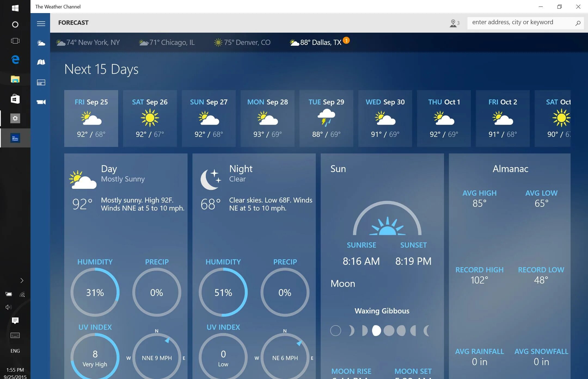The width and height of the screenshot is (588, 379).
Task: Select the SAT Sep 26 forecast tile
Action: pyautogui.click(x=150, y=118)
